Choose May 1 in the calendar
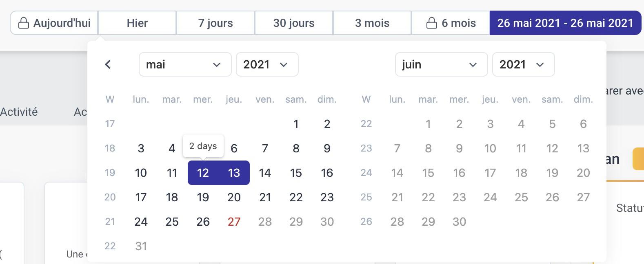Image resolution: width=644 pixels, height=264 pixels. 296,124
